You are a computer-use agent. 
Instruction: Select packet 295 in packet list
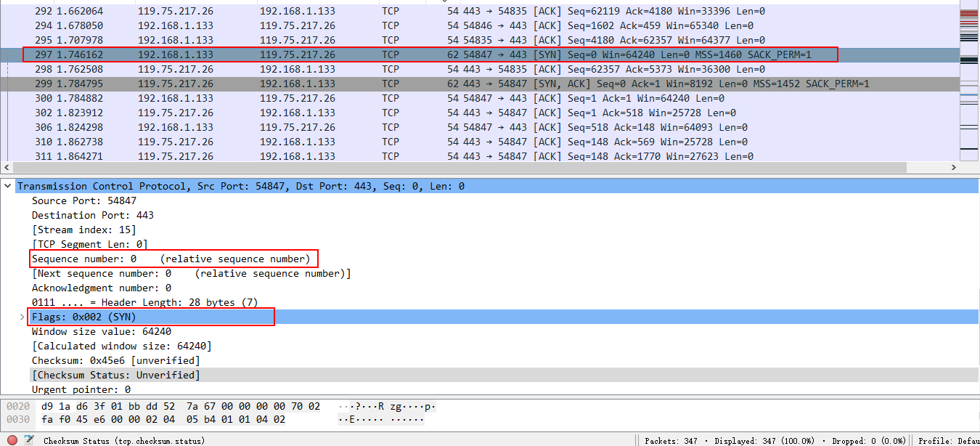pos(479,40)
